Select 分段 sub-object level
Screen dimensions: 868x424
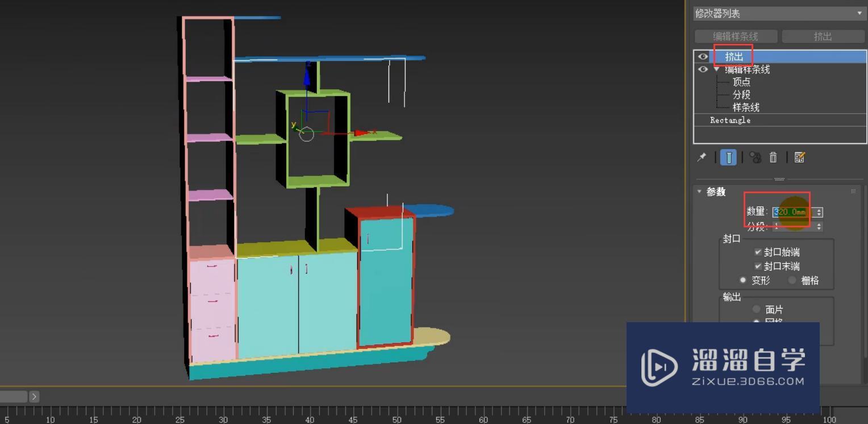(x=741, y=94)
